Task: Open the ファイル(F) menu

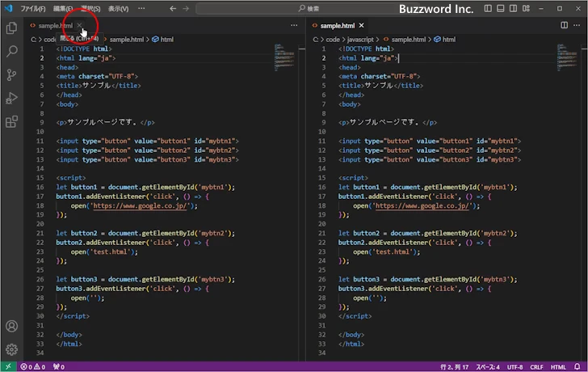Action: click(x=32, y=8)
